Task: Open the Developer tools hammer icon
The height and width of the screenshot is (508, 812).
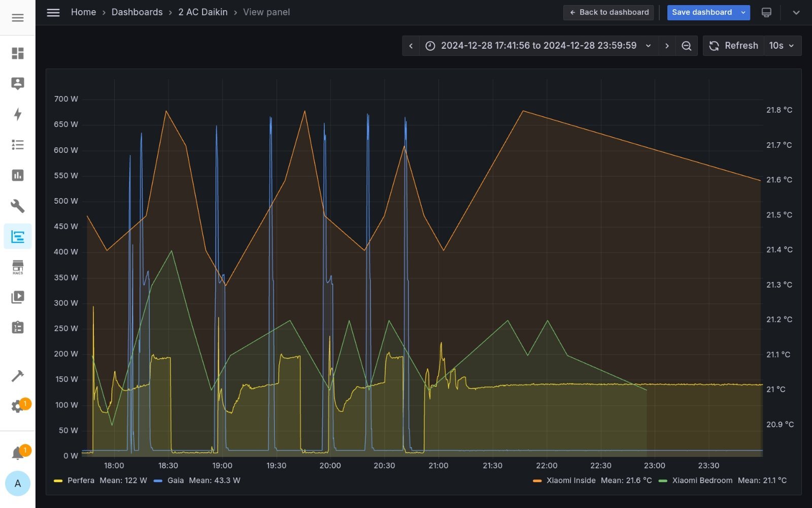Action: click(x=18, y=376)
